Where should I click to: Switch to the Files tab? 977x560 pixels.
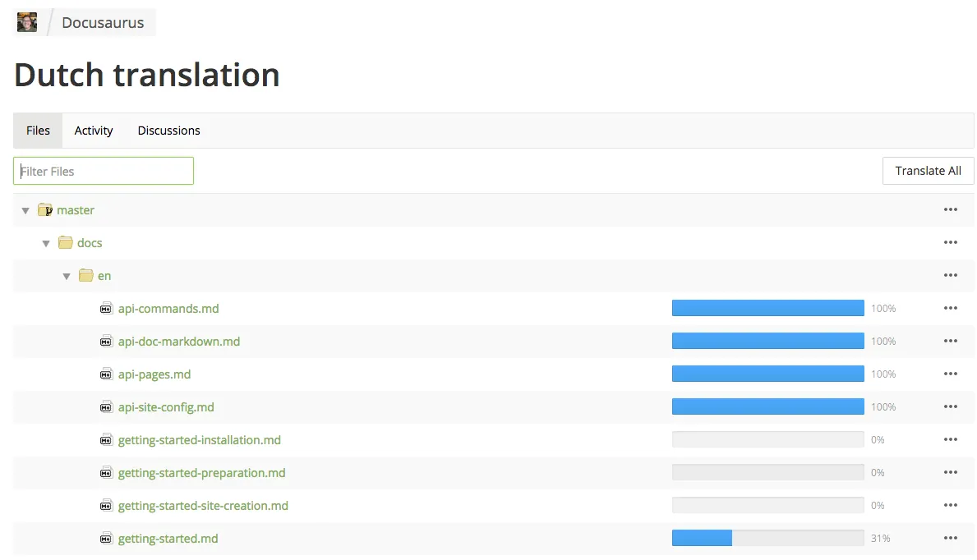point(38,131)
